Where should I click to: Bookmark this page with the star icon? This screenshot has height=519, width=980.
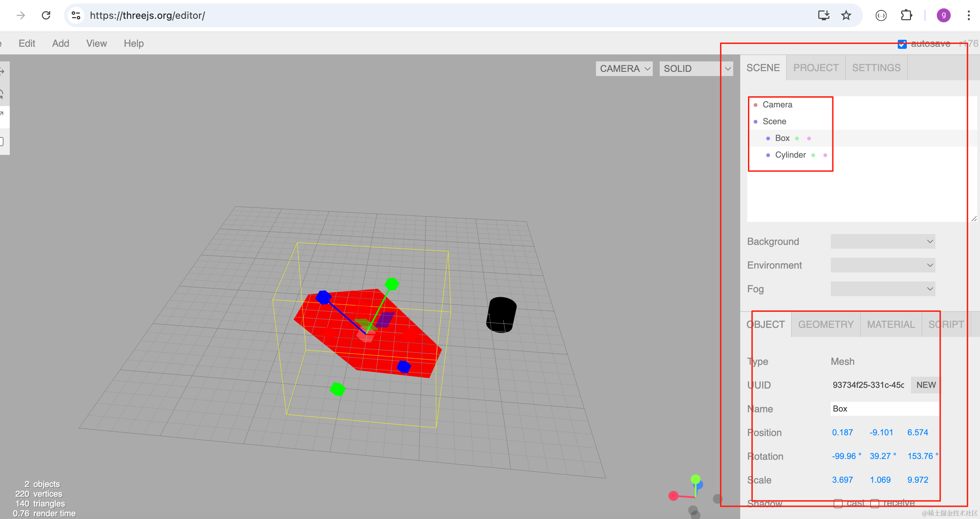[846, 15]
